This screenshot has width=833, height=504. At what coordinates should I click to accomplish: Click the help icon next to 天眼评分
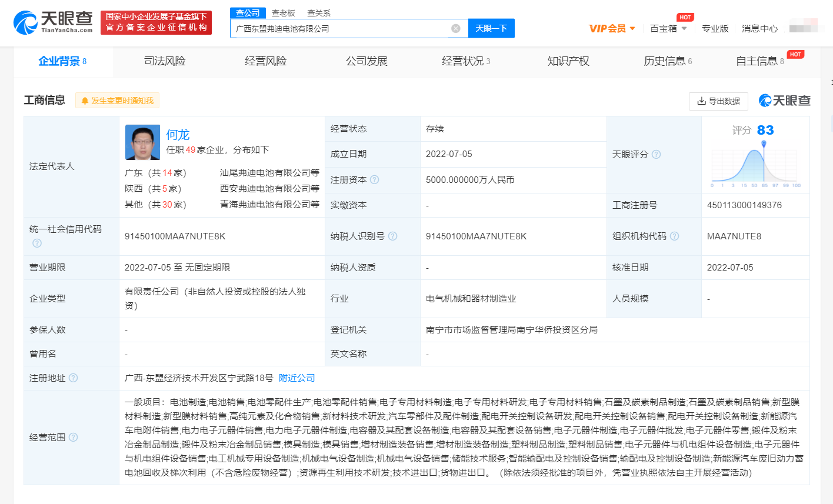tap(656, 154)
